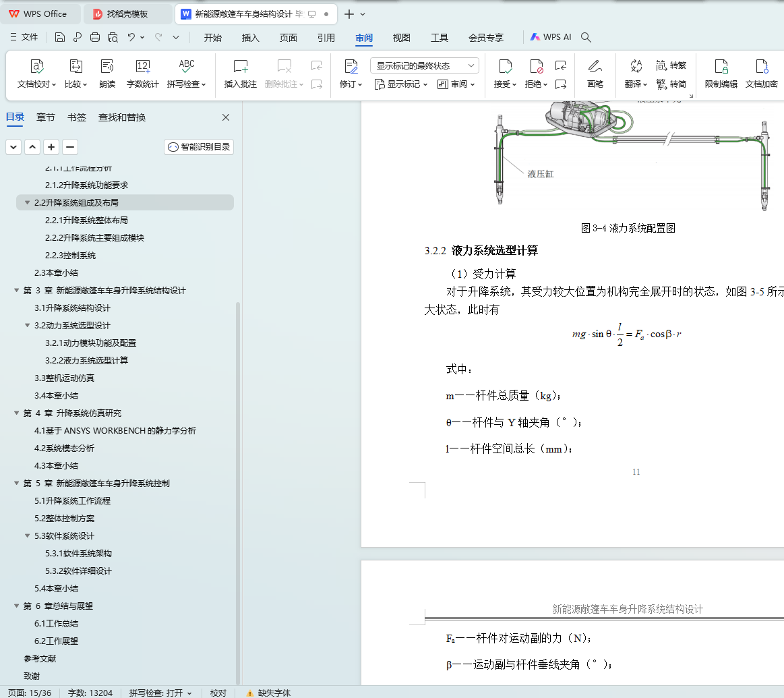Collapse 第3章 chapter in outline
This screenshot has width=784, height=698.
pyautogui.click(x=16, y=290)
